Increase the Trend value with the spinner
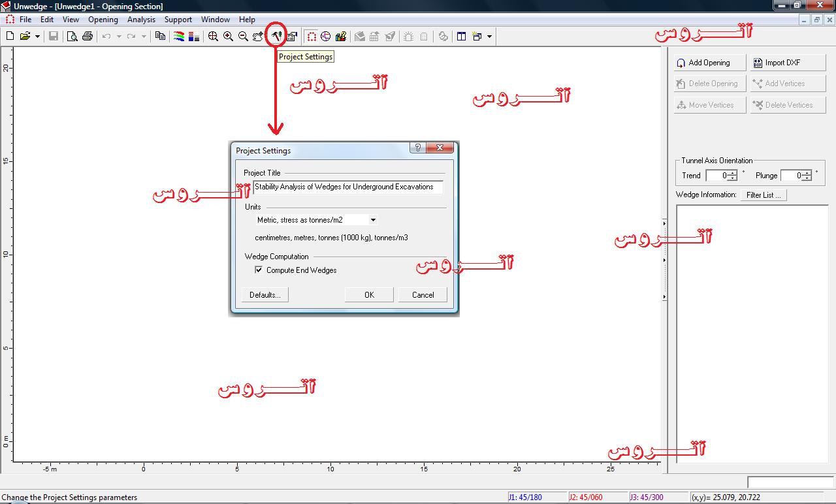The height and width of the screenshot is (504, 836). [x=733, y=173]
